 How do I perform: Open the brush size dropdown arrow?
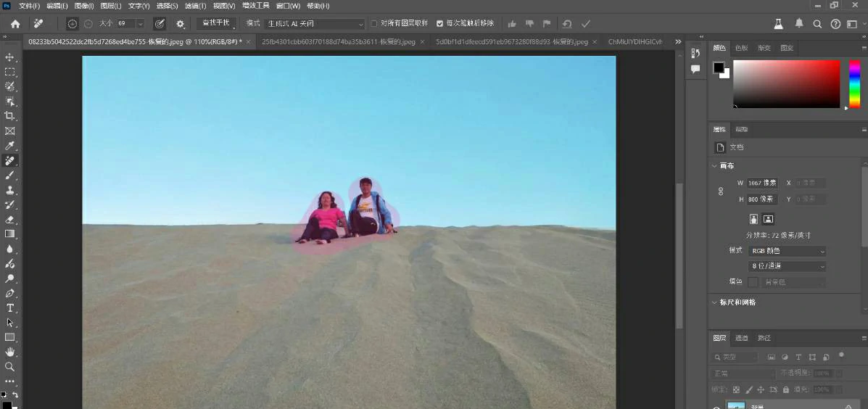tap(140, 24)
